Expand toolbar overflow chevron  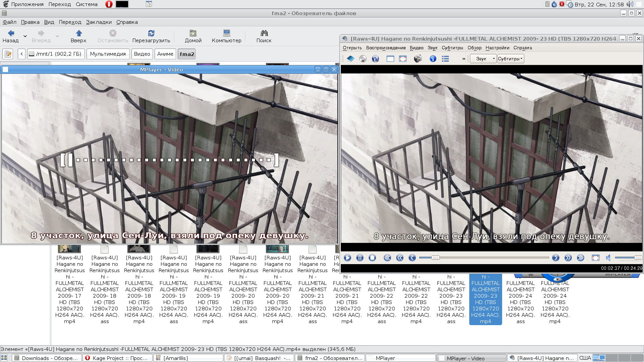[464, 59]
